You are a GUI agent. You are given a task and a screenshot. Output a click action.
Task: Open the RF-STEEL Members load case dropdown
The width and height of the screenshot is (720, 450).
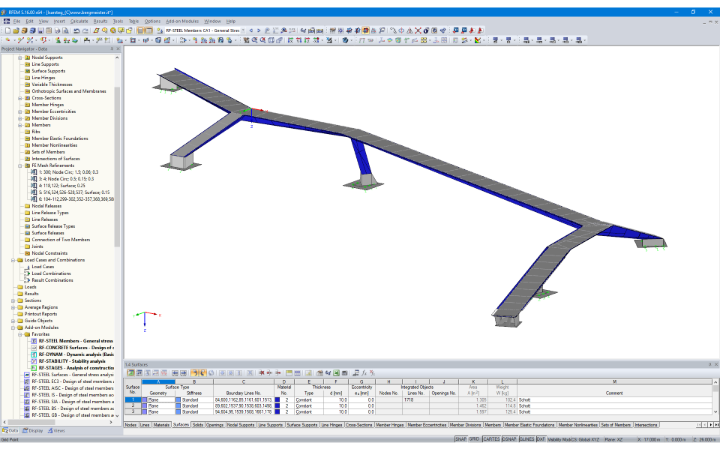tap(243, 30)
